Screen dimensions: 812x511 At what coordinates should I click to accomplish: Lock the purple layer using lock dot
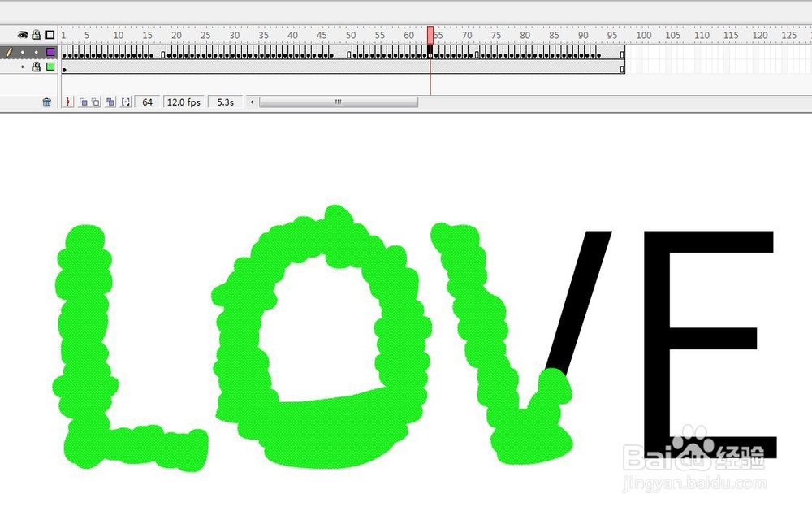pos(37,52)
